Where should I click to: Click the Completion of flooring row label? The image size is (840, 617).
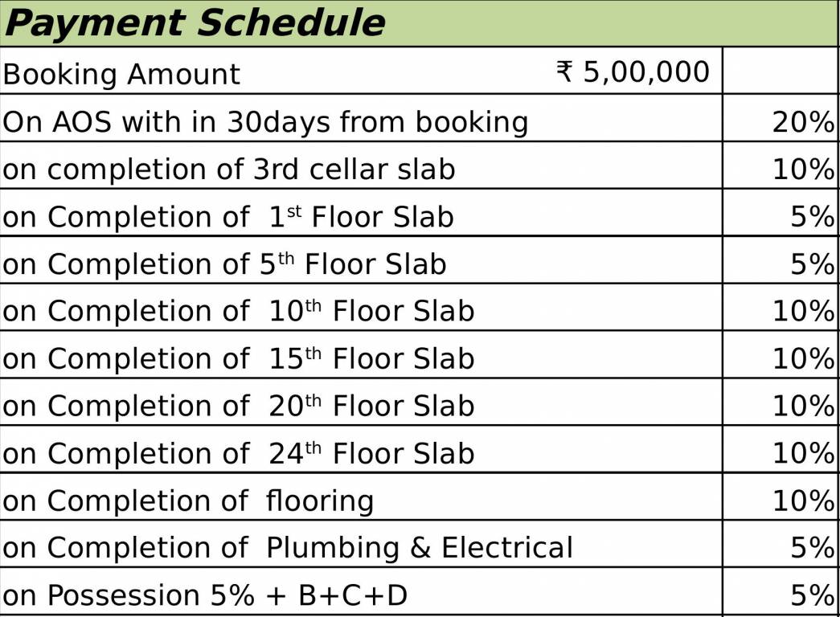[x=188, y=501]
